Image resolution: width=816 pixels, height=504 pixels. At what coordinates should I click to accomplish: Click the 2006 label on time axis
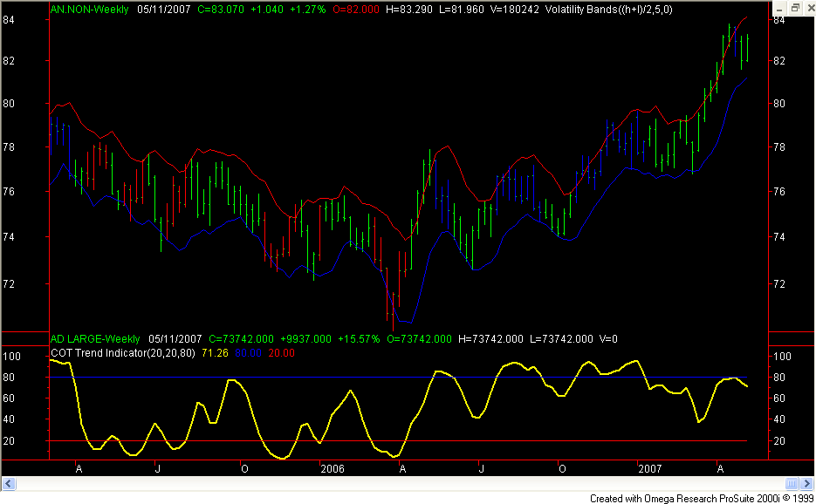(x=333, y=469)
